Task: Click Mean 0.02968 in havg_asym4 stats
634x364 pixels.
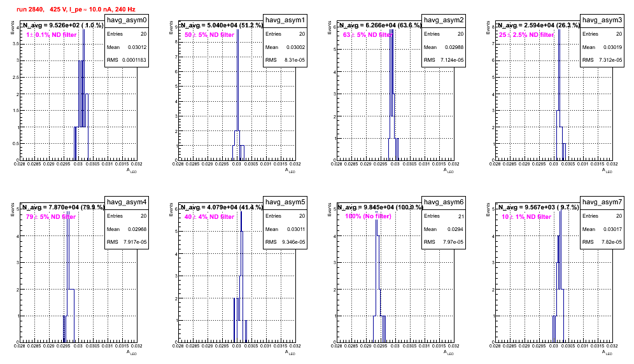Action: click(127, 229)
